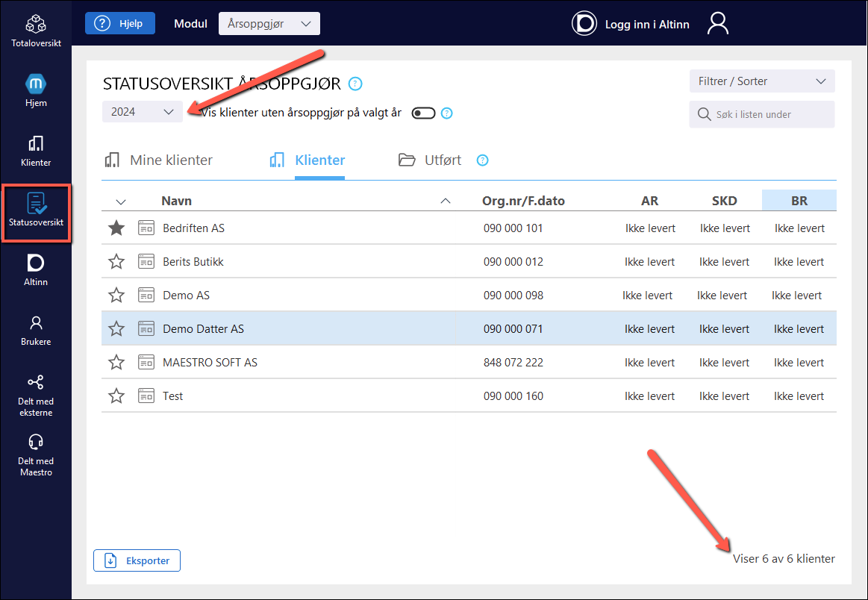The image size is (868, 600).
Task: Click the Navn sort arrow
Action: (445, 201)
